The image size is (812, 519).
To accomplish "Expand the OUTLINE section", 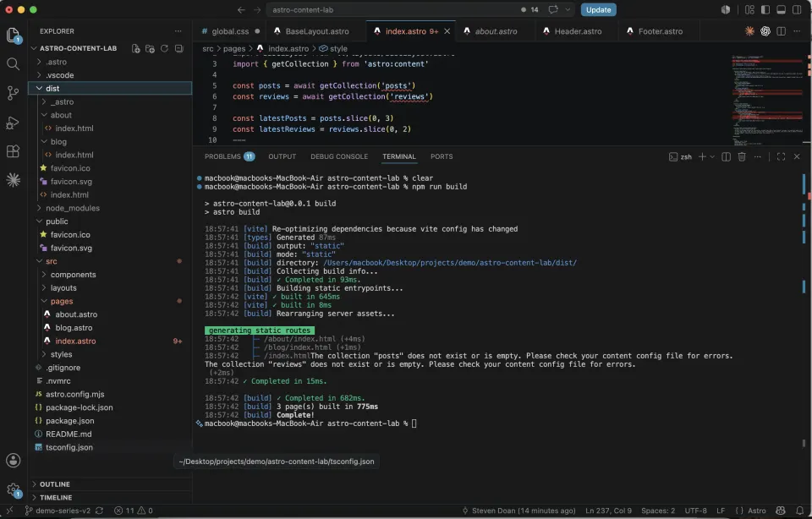I will [110, 483].
